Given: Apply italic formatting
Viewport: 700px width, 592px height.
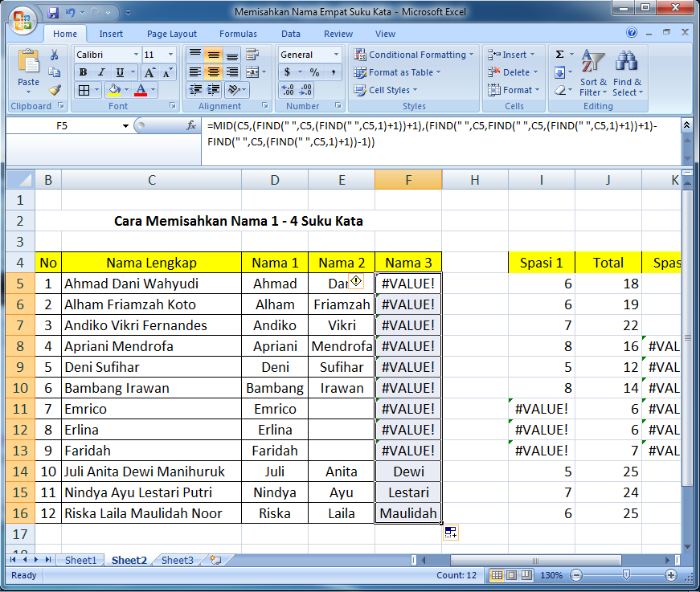Looking at the screenshot, I should (x=101, y=71).
